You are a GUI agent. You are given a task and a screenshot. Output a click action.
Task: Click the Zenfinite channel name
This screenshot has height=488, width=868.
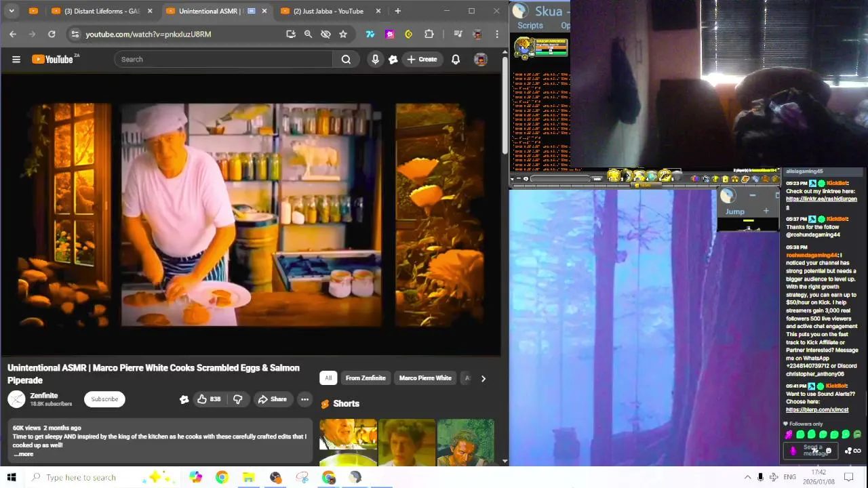[x=44, y=395]
